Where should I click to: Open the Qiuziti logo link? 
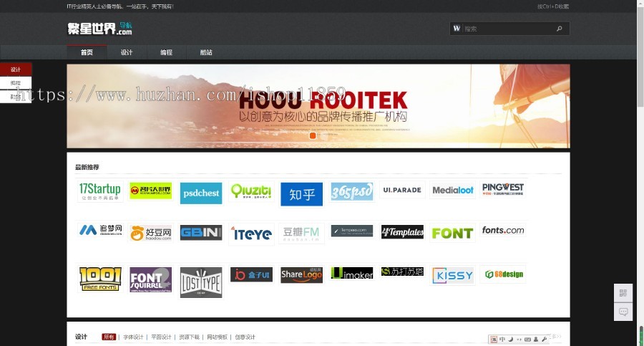pyautogui.click(x=251, y=191)
